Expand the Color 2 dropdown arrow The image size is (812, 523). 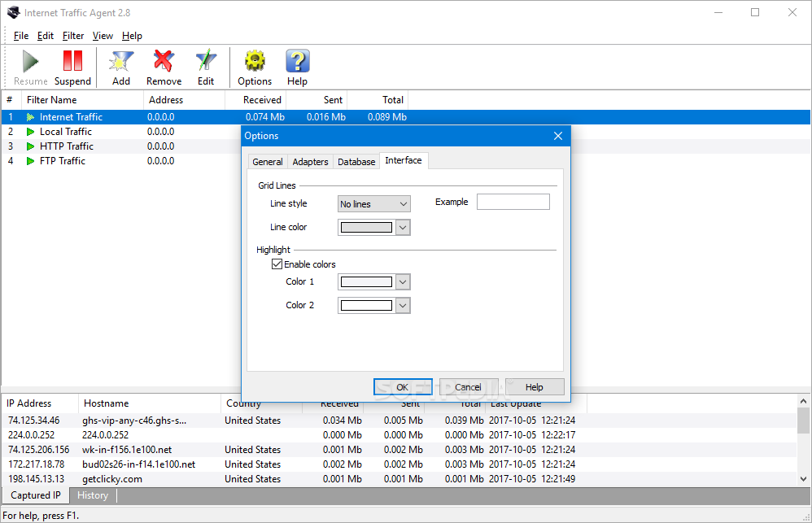(x=403, y=306)
